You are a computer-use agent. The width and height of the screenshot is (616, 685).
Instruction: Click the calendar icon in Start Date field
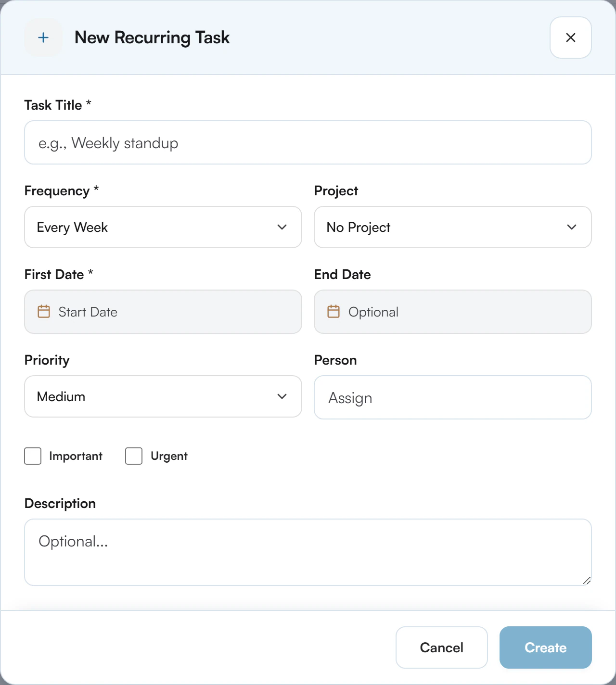tap(44, 312)
